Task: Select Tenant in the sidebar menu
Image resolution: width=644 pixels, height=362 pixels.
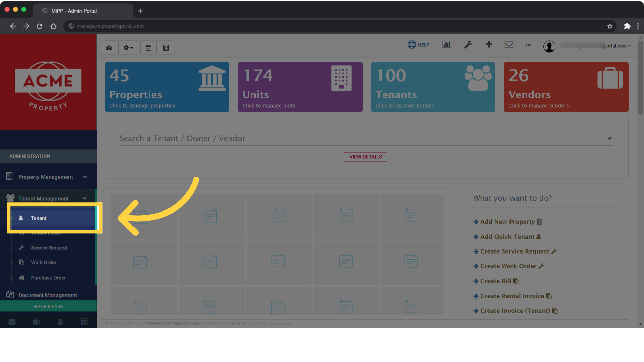Action: [39, 218]
